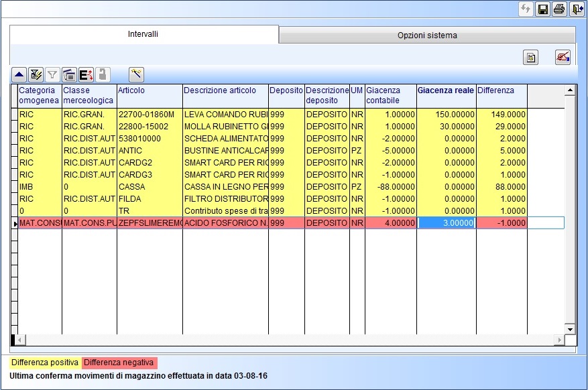Viewport: 588px width, 390px height.
Task: Click the horizontal scrollbar left arrow
Action: (x=20, y=340)
